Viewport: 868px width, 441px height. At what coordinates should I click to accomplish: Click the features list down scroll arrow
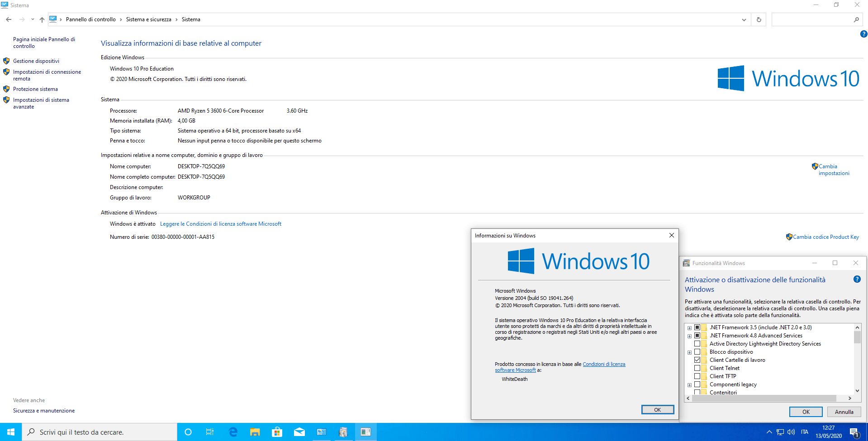point(857,391)
